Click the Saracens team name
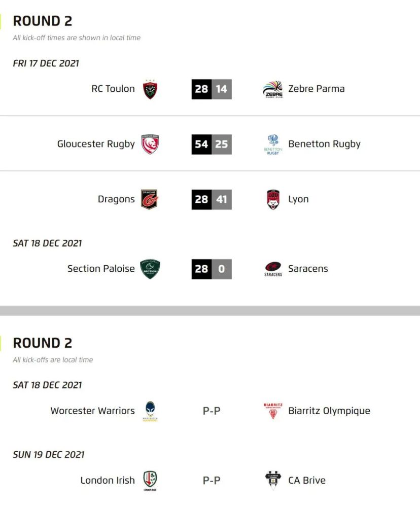The width and height of the screenshot is (420, 507). click(x=308, y=269)
